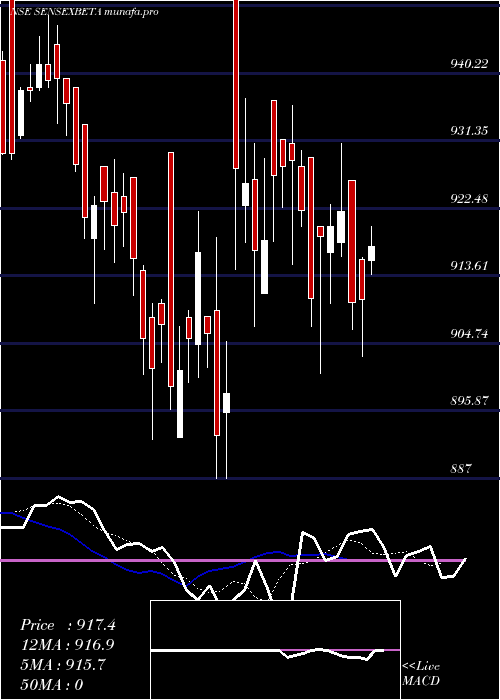The height and width of the screenshot is (700, 500).
Task: Click the '12MA : 916.9' readout
Action: click(x=67, y=645)
